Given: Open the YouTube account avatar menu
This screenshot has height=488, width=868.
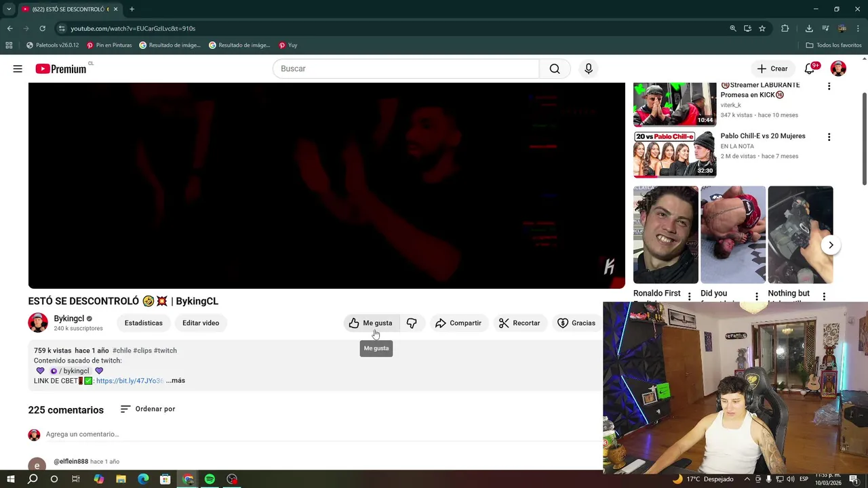Looking at the screenshot, I should 838,68.
